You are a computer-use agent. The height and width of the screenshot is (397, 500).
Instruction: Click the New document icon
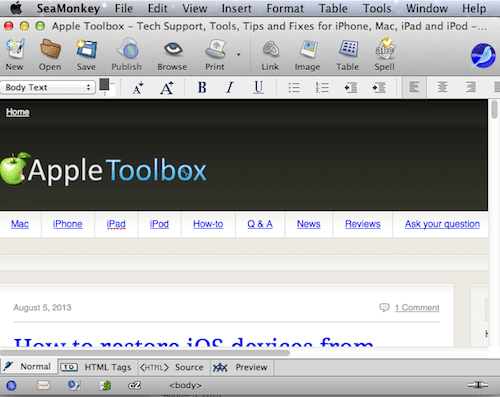15,49
